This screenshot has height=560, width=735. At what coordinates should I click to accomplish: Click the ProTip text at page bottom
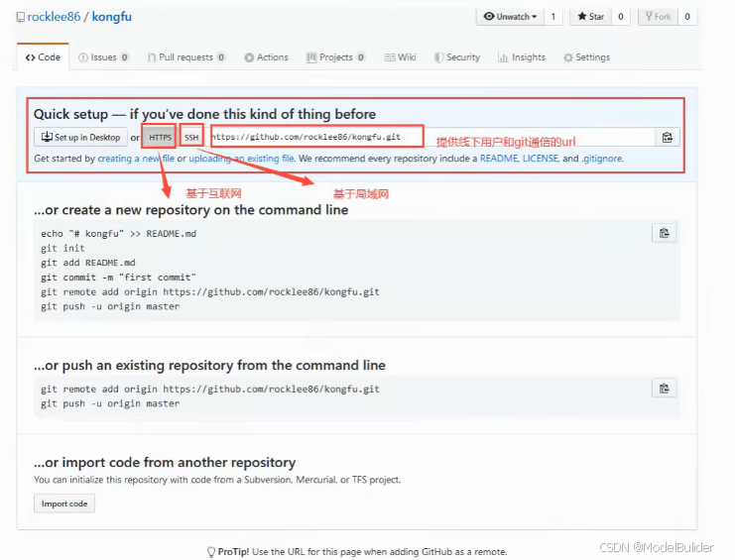click(357, 551)
